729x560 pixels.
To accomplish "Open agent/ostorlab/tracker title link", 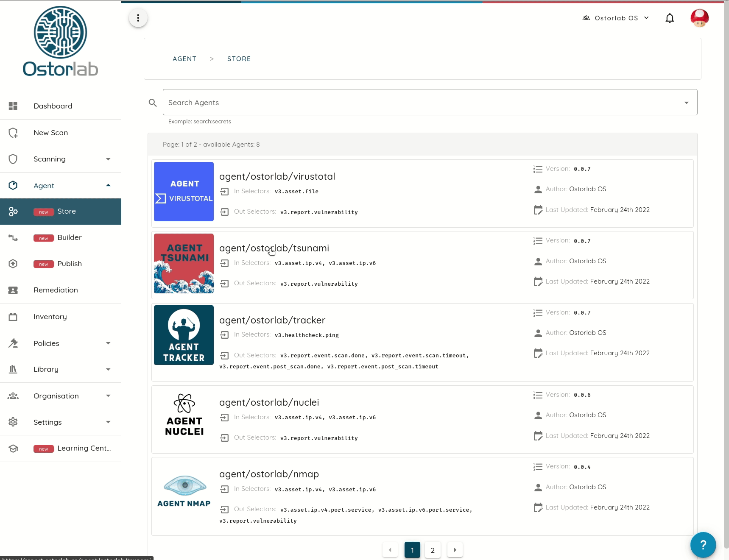I will [272, 320].
